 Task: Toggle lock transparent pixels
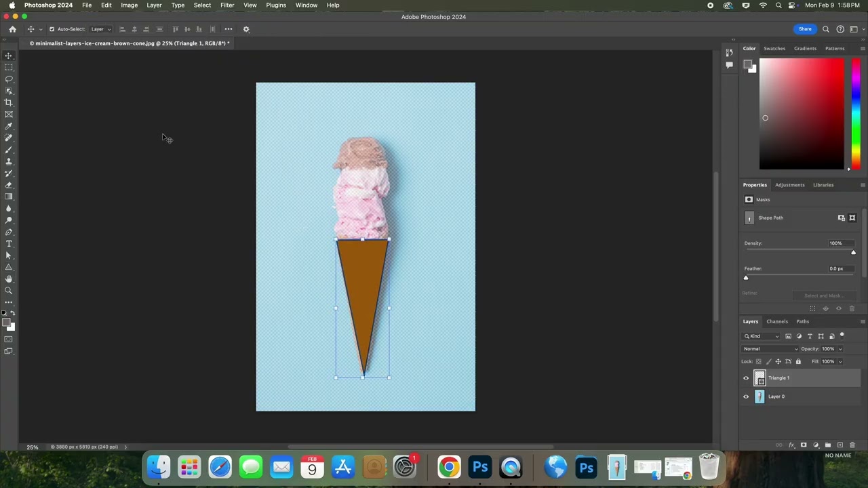[x=759, y=361]
